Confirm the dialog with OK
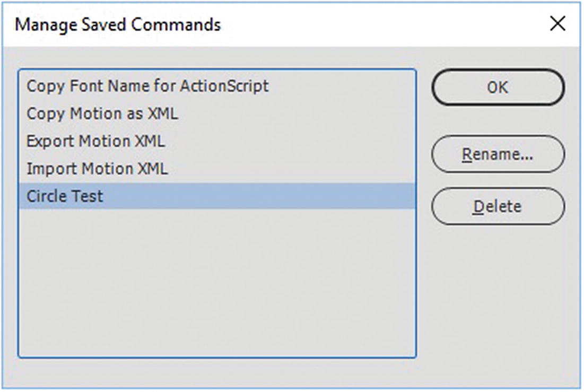 498,88
